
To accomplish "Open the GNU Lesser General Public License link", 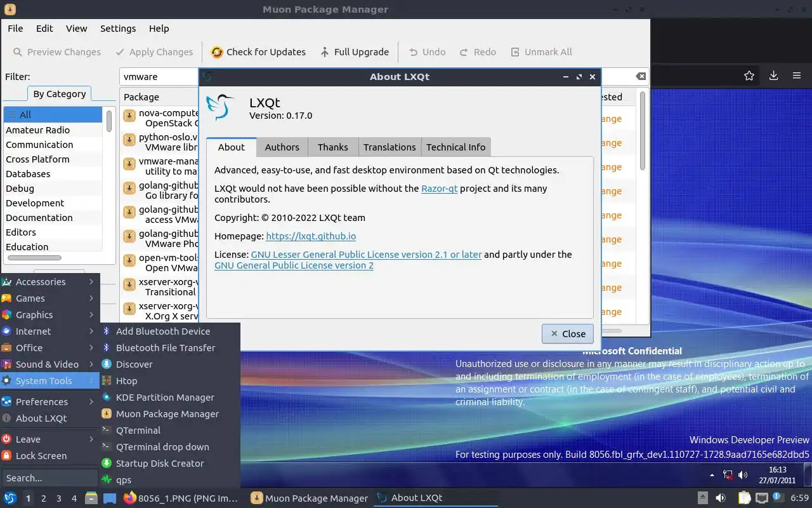I will pyautogui.click(x=366, y=254).
